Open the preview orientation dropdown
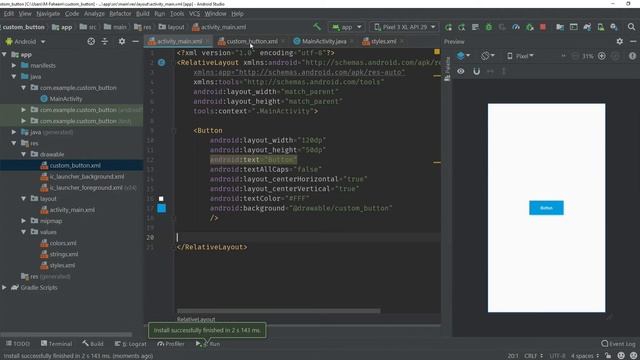The width and height of the screenshot is (640, 360). point(488,56)
